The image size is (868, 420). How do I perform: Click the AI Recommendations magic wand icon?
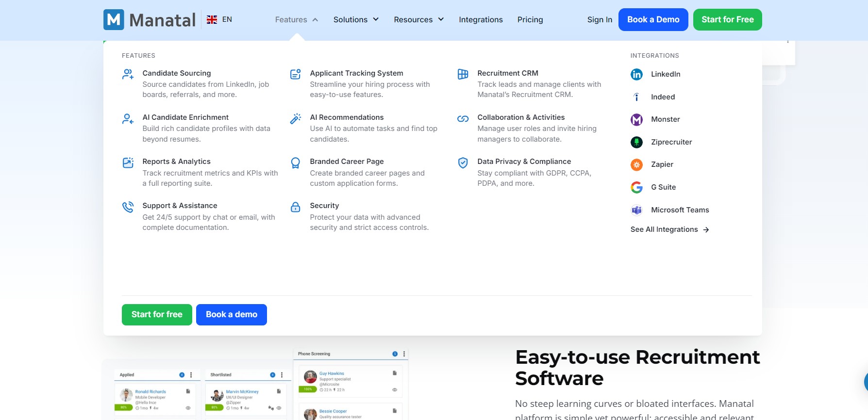point(295,118)
